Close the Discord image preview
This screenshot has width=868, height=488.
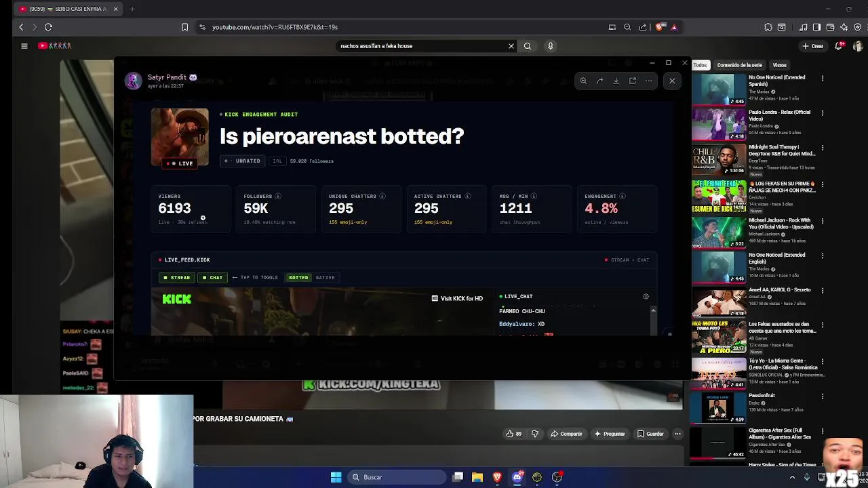coord(672,81)
